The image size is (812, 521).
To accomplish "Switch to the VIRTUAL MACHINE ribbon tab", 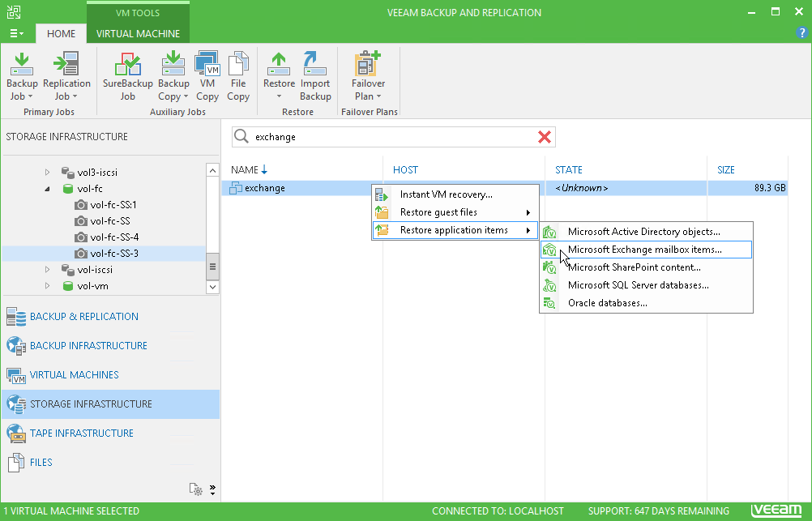I will [139, 34].
